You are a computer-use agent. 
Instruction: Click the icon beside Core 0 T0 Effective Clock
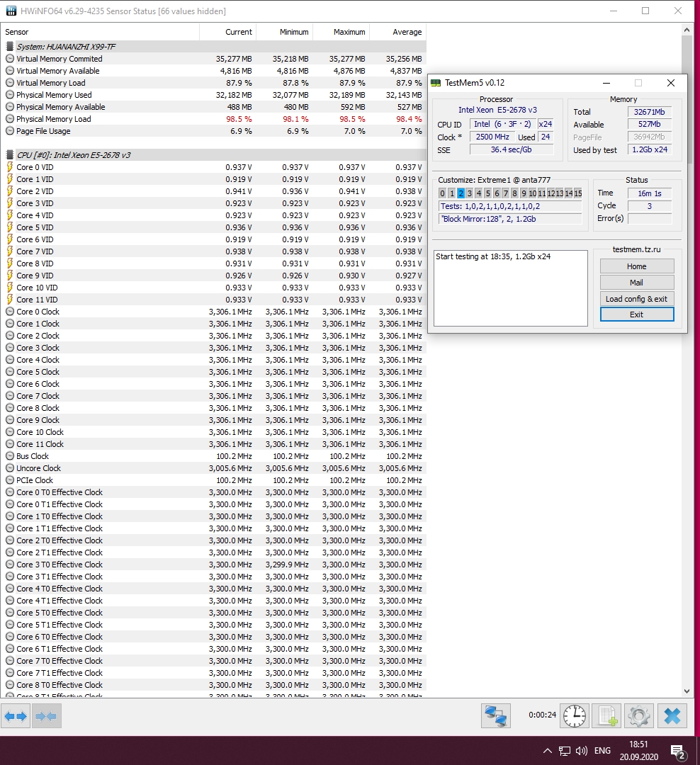[x=10, y=492]
